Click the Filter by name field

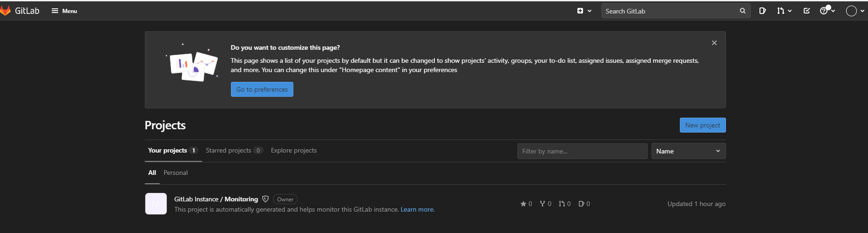(x=582, y=151)
